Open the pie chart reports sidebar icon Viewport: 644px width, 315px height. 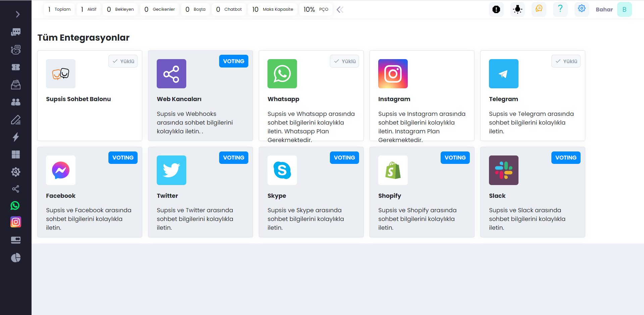click(x=16, y=258)
